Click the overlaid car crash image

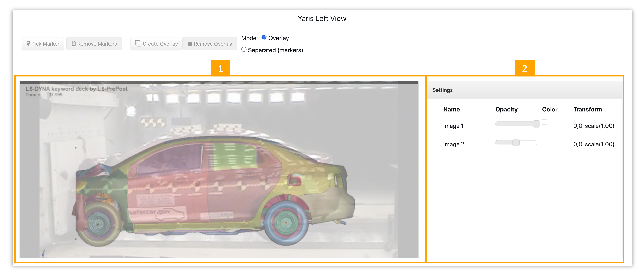219,169
